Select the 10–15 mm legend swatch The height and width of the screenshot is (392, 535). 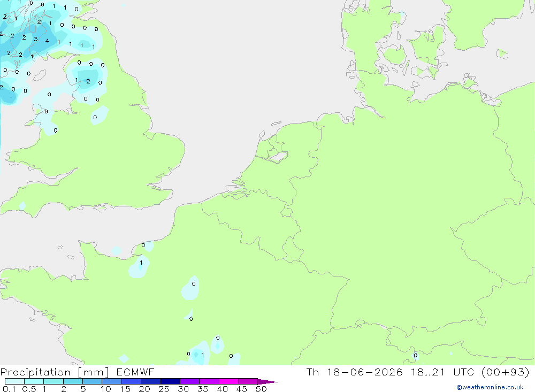pyautogui.click(x=112, y=381)
